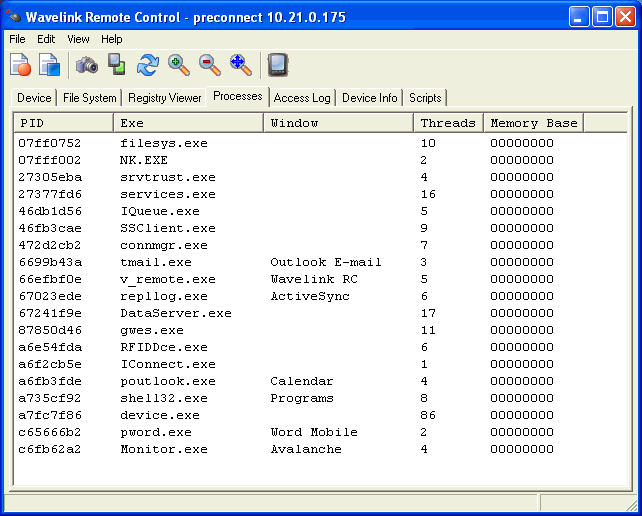Zoom in with the green-plus magnifier
Viewport: 642px width, 516px height.
[179, 65]
